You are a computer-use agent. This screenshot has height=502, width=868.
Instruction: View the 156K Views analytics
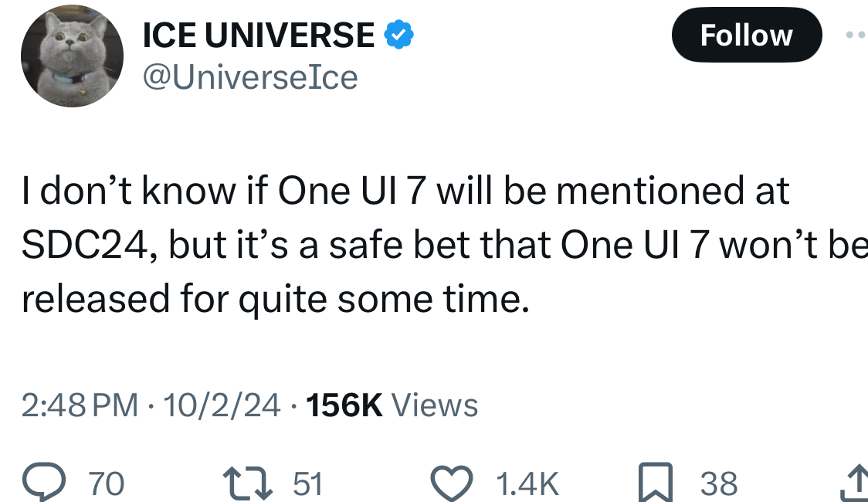pos(392,405)
